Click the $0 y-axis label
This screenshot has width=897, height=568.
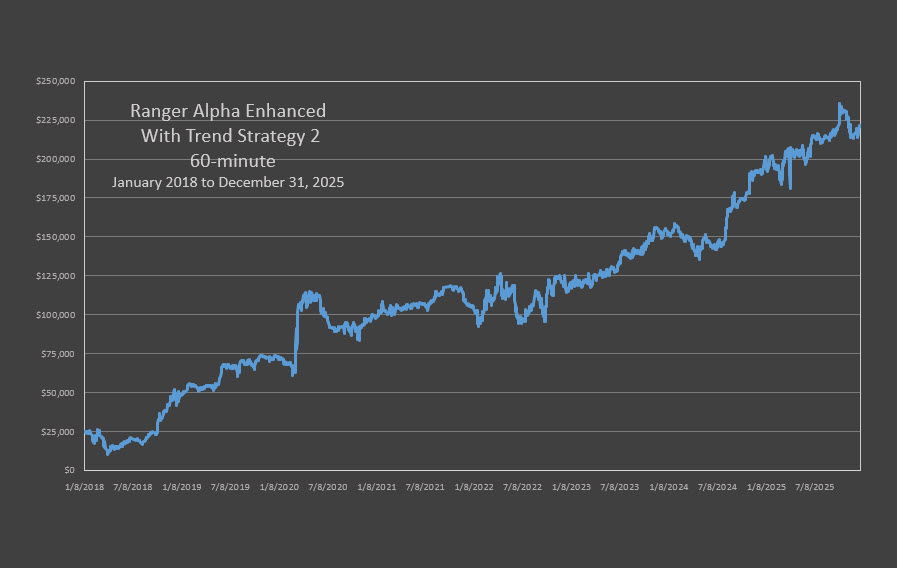(67, 470)
